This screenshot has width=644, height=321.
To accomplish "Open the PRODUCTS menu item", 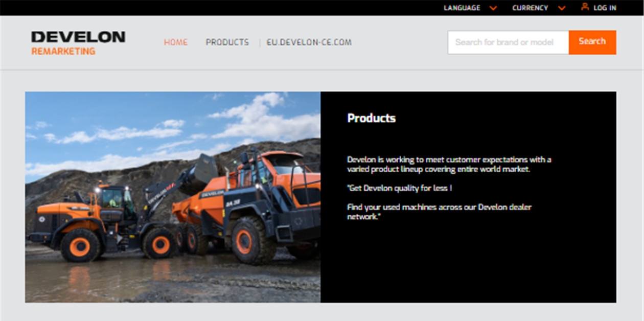I will pyautogui.click(x=227, y=42).
